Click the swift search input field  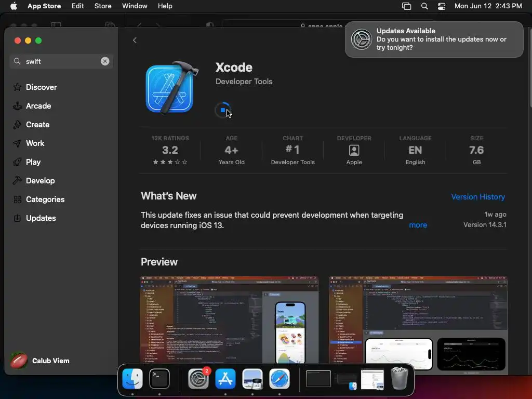61,61
